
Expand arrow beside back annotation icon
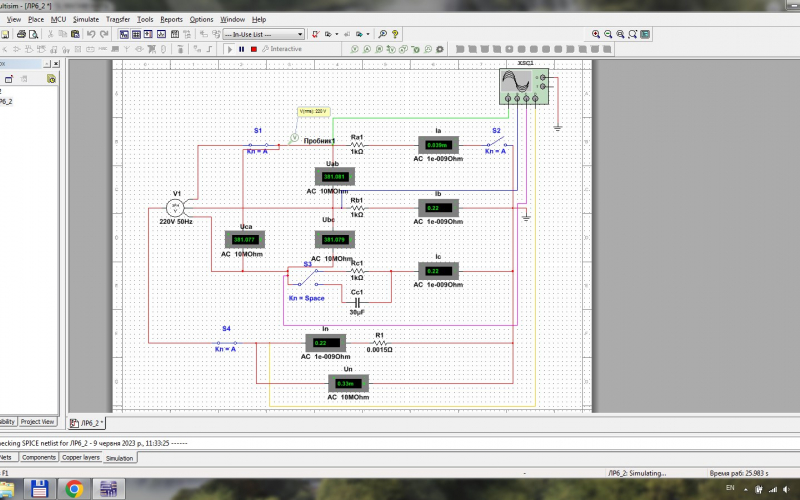coord(337,34)
